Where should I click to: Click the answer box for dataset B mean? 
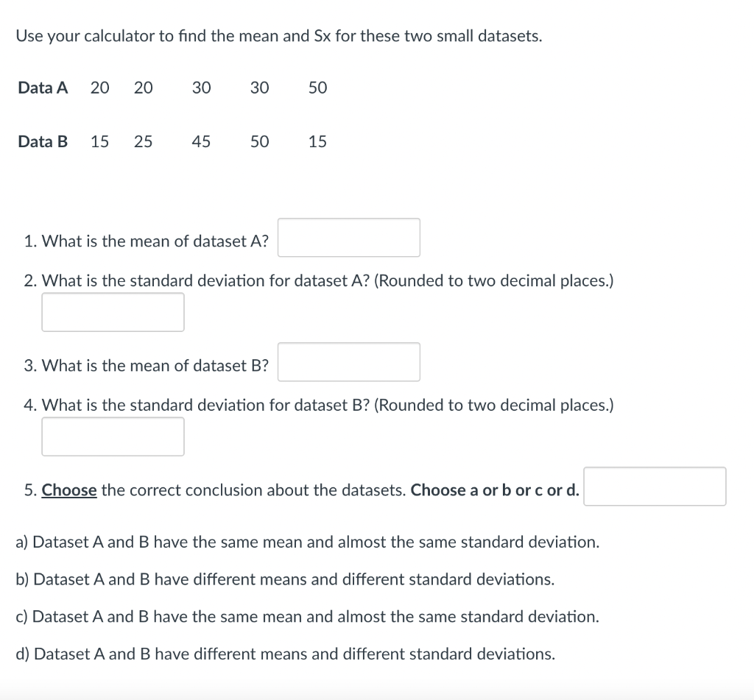(348, 361)
